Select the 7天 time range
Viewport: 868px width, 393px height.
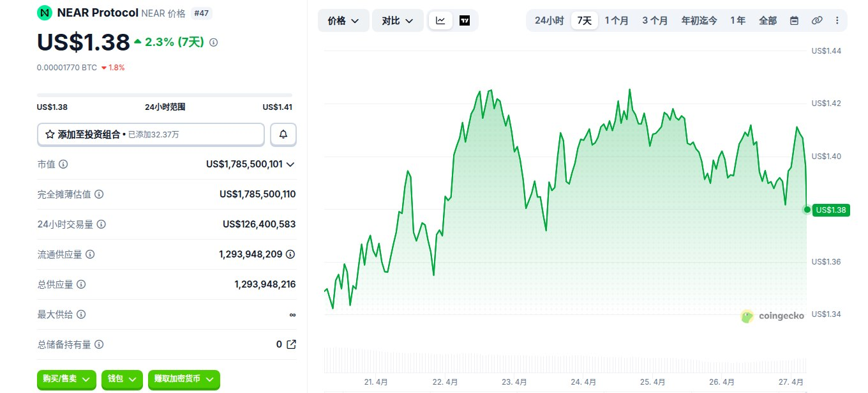pos(585,20)
